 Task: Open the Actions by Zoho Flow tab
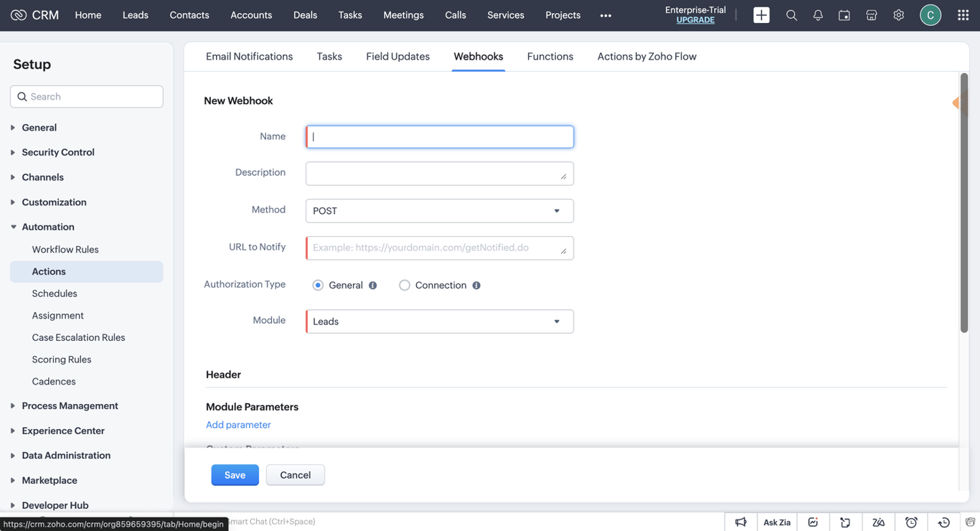[647, 57]
